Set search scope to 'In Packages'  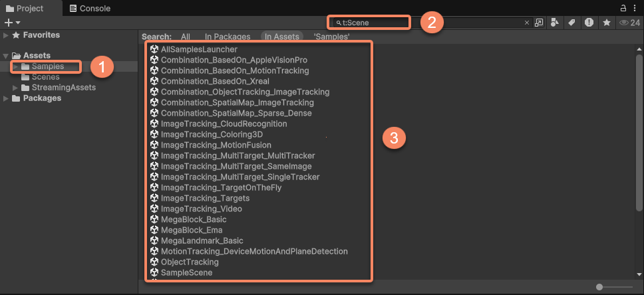pyautogui.click(x=227, y=37)
